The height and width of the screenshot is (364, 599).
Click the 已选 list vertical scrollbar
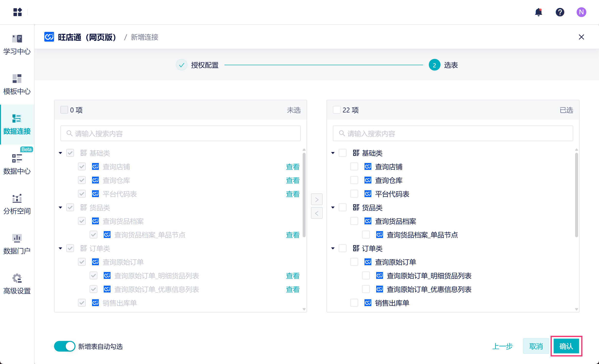tap(576, 195)
